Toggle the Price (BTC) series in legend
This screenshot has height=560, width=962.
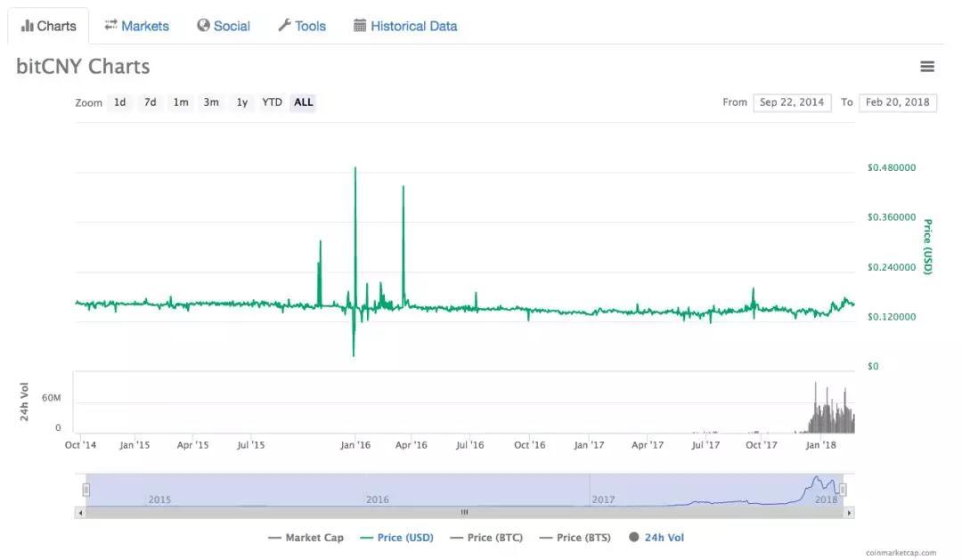click(x=486, y=538)
